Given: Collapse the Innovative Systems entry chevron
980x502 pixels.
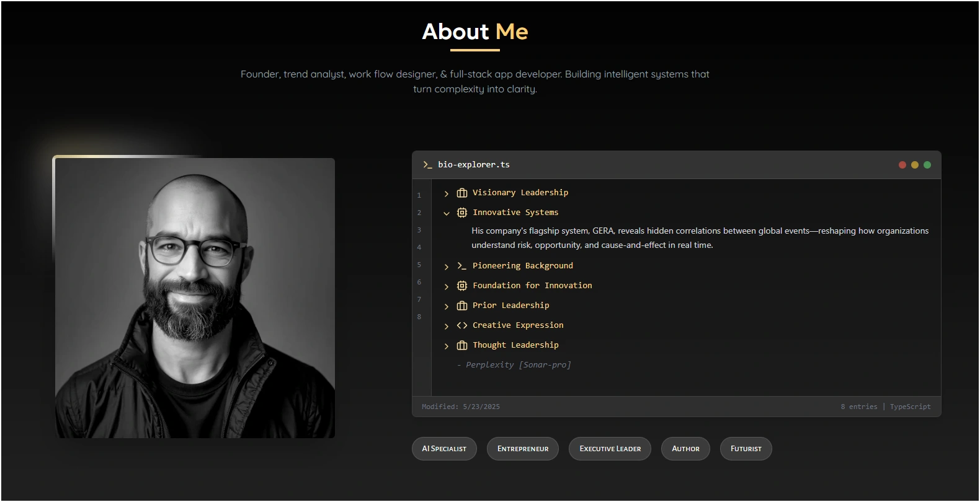Looking at the screenshot, I should 447,213.
